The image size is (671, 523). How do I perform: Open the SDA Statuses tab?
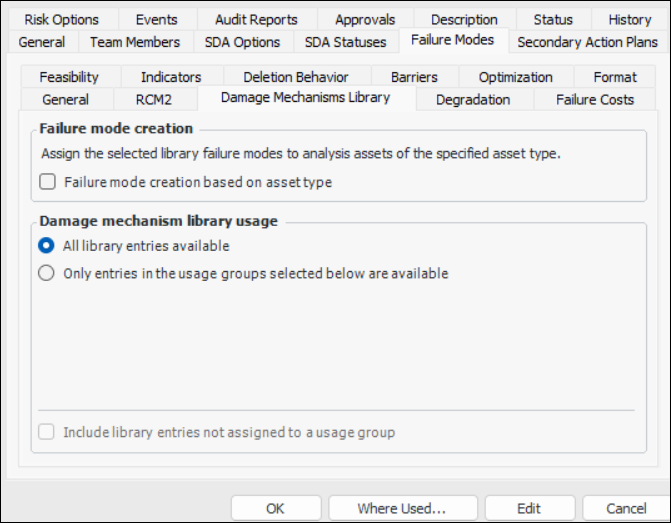point(345,42)
